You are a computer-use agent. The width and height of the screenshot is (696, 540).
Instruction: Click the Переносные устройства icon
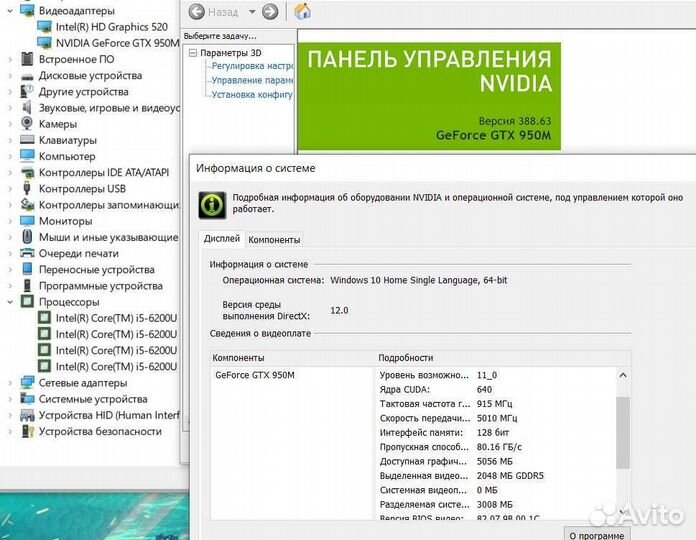(x=27, y=269)
